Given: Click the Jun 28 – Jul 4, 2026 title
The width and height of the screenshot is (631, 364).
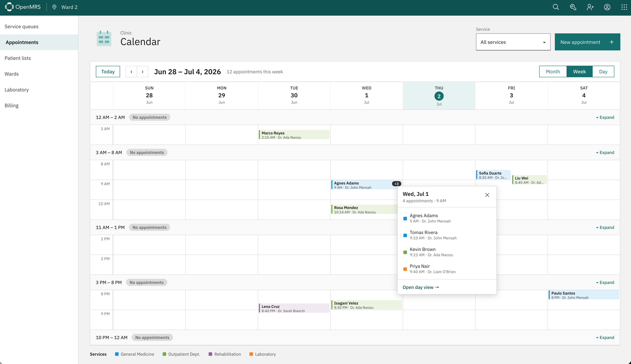Looking at the screenshot, I should tap(187, 72).
